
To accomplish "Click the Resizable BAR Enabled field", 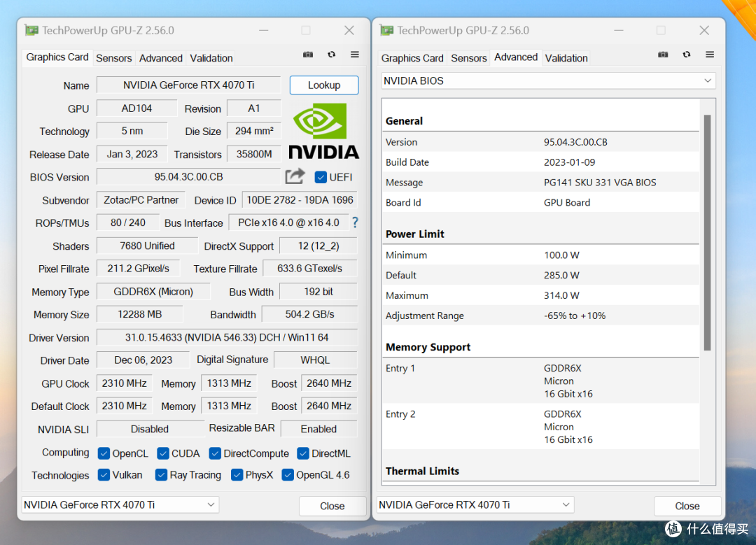I will (318, 429).
